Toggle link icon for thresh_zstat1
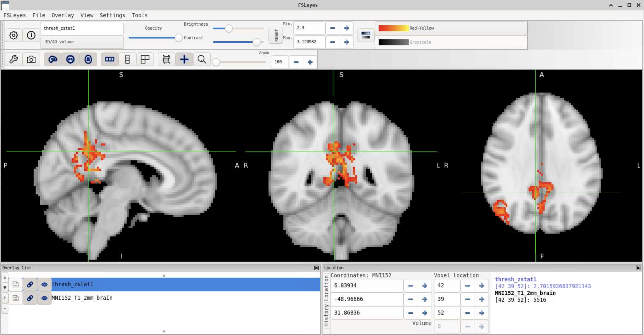 click(30, 284)
